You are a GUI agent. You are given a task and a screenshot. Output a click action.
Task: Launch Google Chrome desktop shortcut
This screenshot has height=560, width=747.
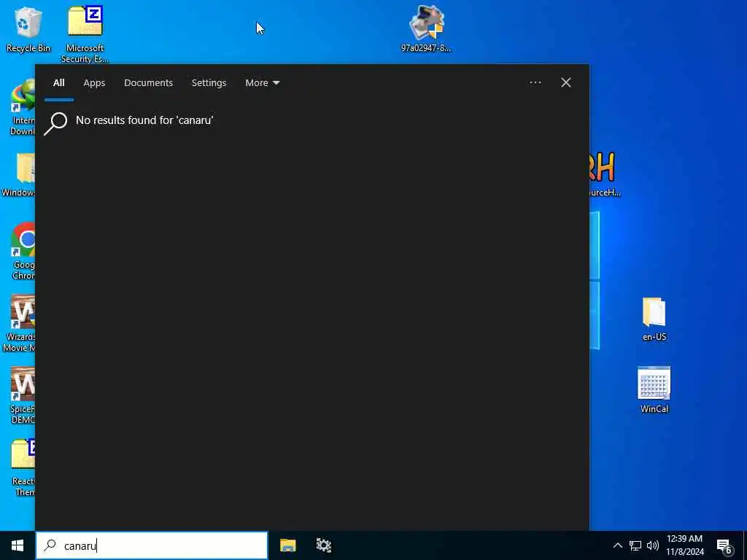[x=23, y=251]
